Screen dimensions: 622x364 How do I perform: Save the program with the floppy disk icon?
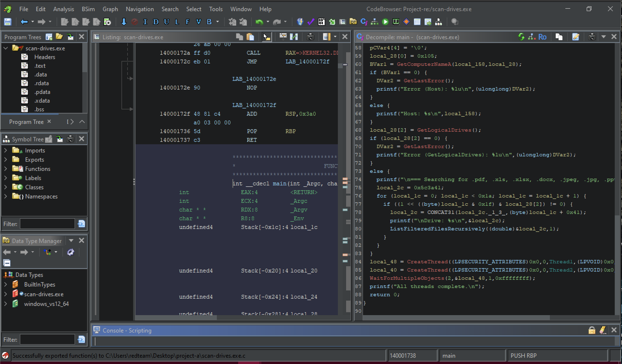pos(8,22)
